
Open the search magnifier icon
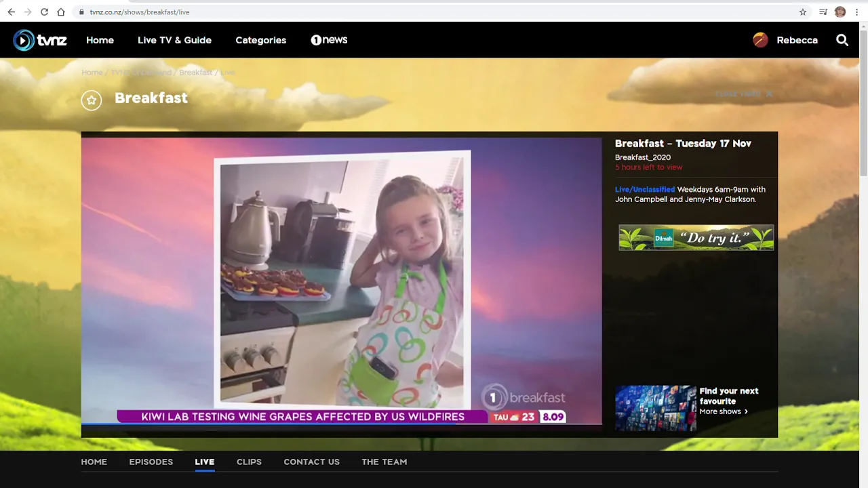pyautogui.click(x=842, y=40)
